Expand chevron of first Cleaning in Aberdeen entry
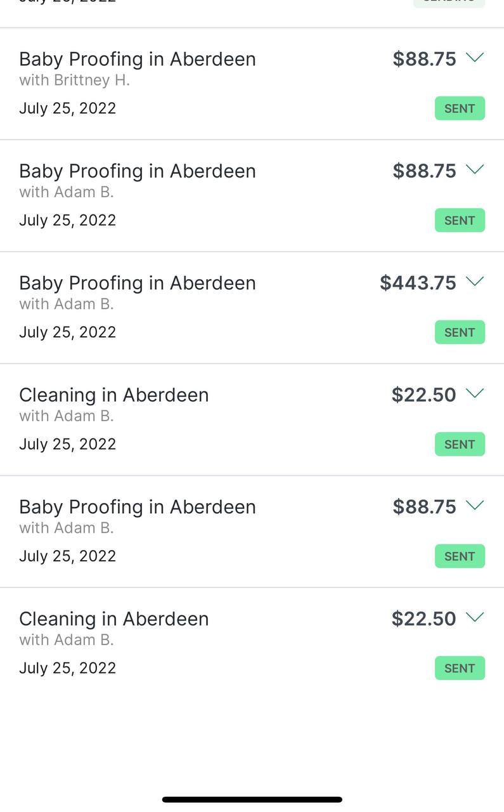This screenshot has width=504, height=812. point(474,394)
